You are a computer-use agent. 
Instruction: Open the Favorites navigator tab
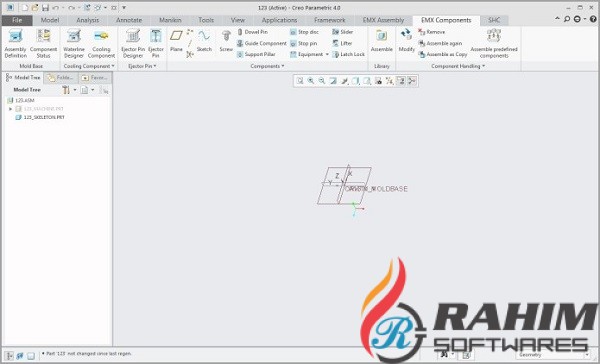click(95, 78)
